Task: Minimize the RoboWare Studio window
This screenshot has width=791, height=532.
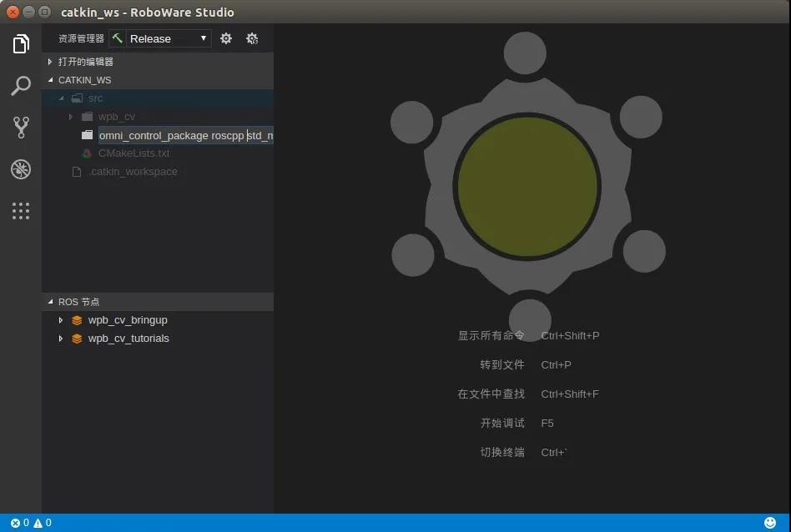Action: (28, 12)
